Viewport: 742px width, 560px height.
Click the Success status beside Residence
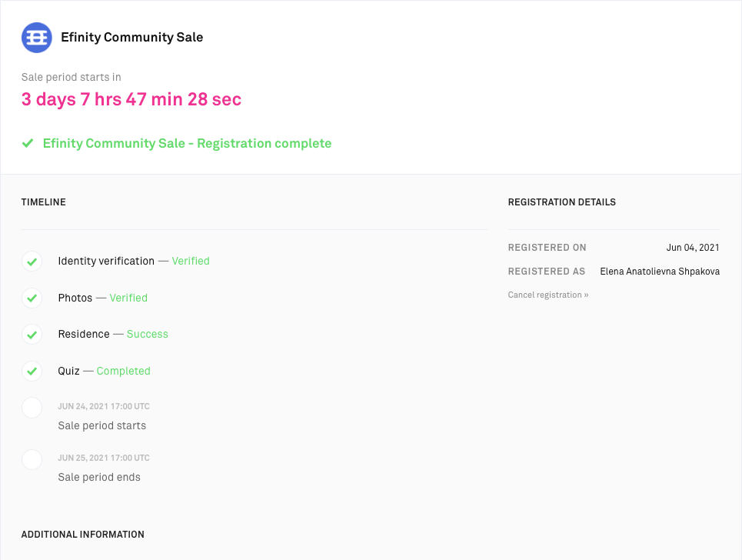click(148, 334)
